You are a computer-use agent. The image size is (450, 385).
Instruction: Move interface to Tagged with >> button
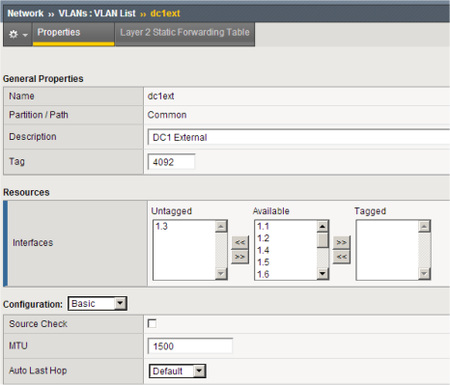(x=341, y=242)
